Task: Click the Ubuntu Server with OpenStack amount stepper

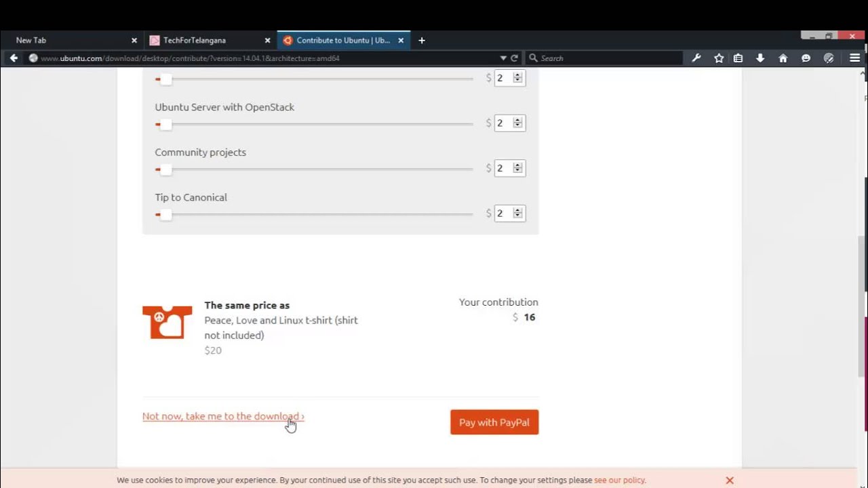Action: (517, 123)
